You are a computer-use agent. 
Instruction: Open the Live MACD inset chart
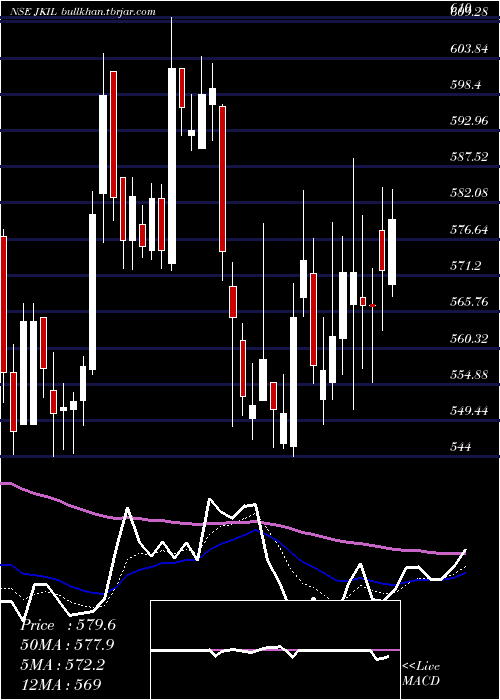[x=275, y=650]
